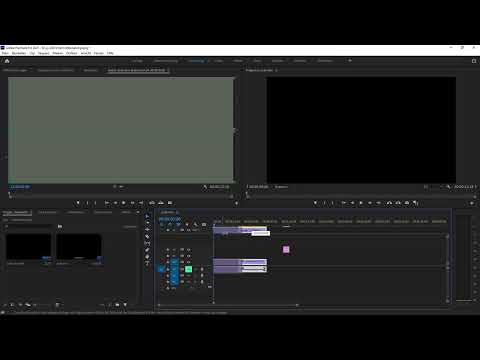The height and width of the screenshot is (360, 480).
Task: Open the Program monitor playback resolution dropdown
Action: tap(433, 187)
